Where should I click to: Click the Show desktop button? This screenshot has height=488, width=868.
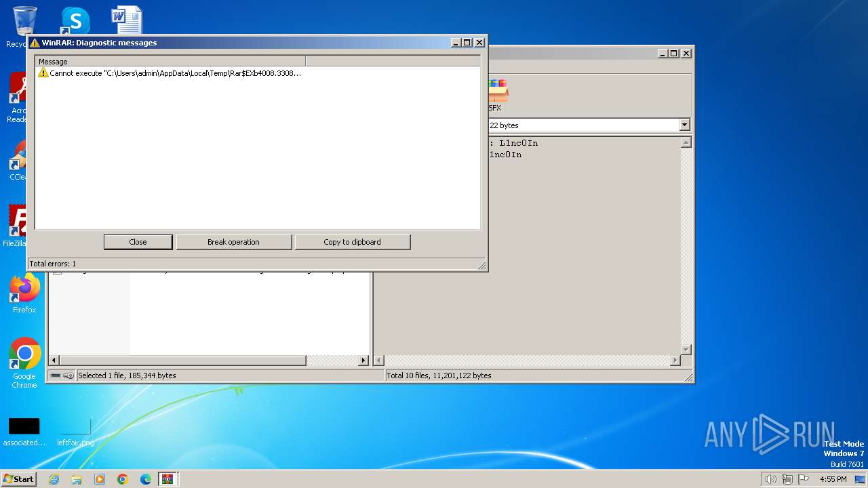[x=861, y=479]
